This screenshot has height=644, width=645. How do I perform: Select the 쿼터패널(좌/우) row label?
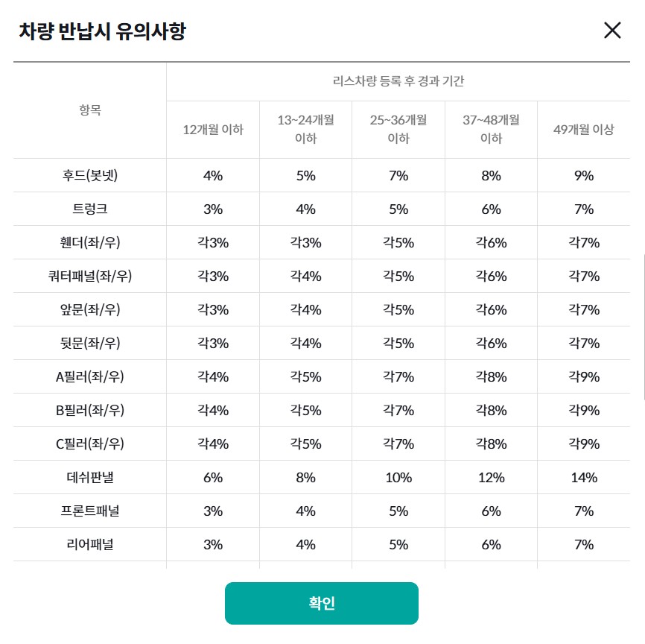pyautogui.click(x=90, y=277)
